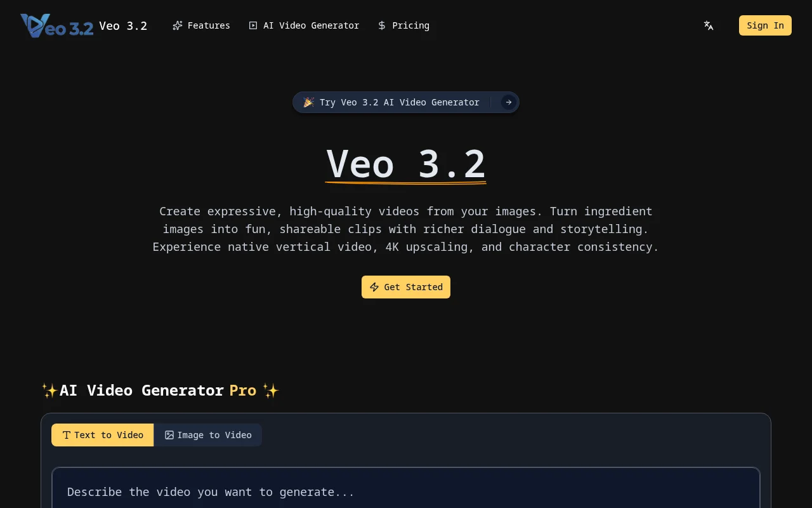Toggle to Image to Video mode
The image size is (812, 508).
click(x=208, y=435)
